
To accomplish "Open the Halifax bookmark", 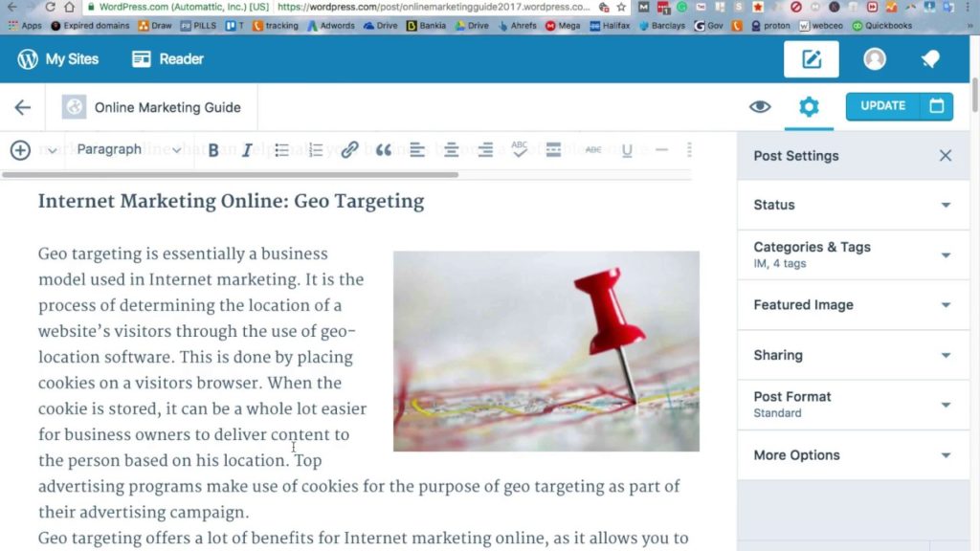I will tap(610, 26).
